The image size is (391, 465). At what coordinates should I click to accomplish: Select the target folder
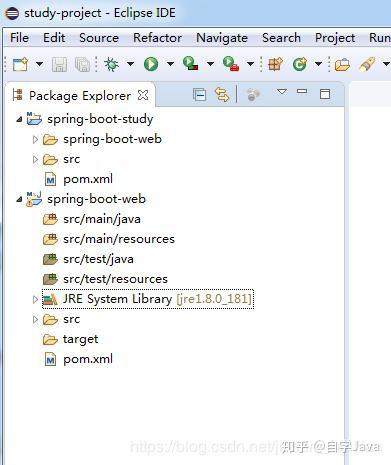point(80,340)
